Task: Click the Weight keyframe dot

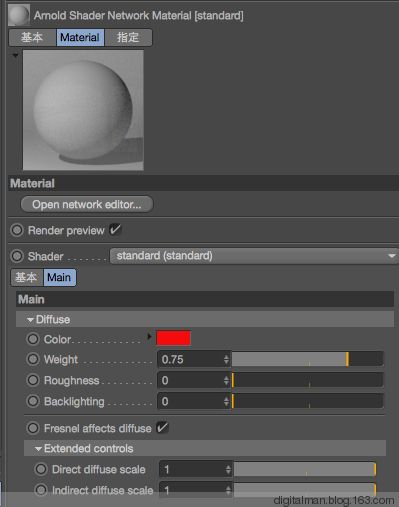Action: [x=33, y=359]
